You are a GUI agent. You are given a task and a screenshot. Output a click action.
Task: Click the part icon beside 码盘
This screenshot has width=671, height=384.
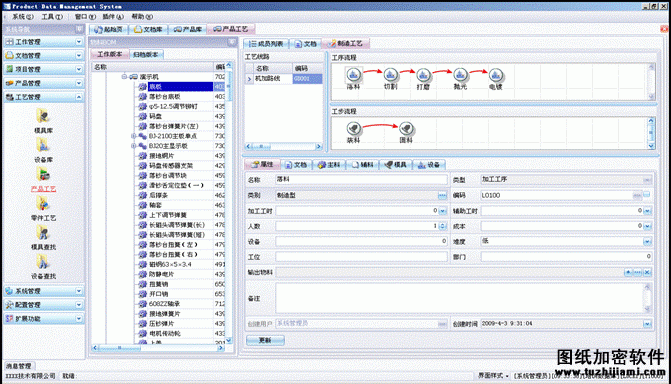(143, 116)
